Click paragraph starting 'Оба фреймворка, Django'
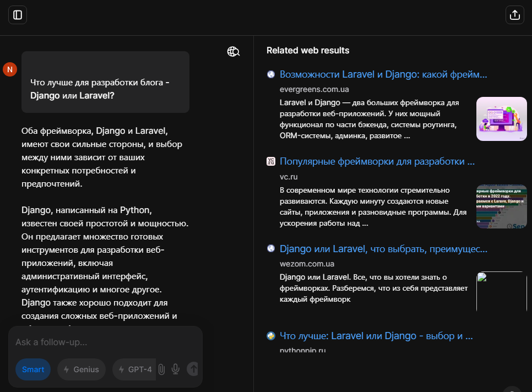The image size is (532, 392). tap(102, 157)
